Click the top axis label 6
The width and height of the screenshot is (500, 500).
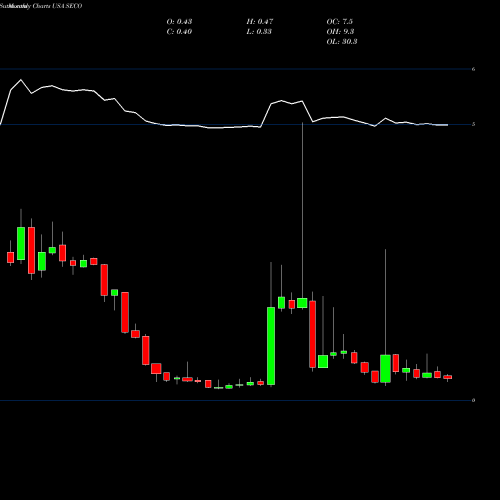click(x=473, y=69)
